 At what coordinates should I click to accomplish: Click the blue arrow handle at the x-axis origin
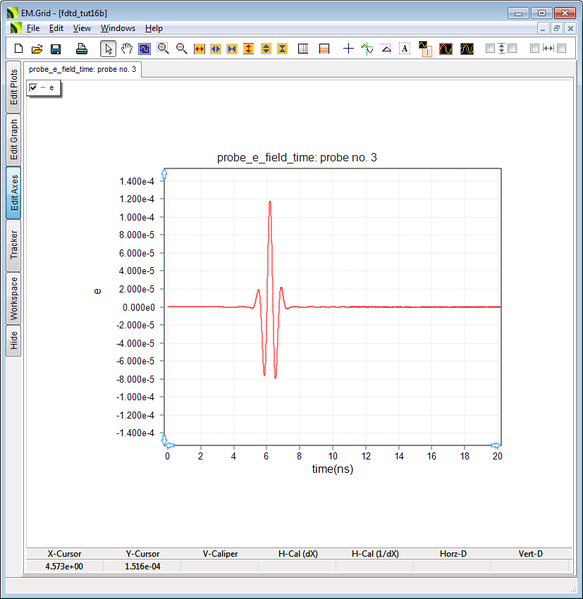coord(170,445)
